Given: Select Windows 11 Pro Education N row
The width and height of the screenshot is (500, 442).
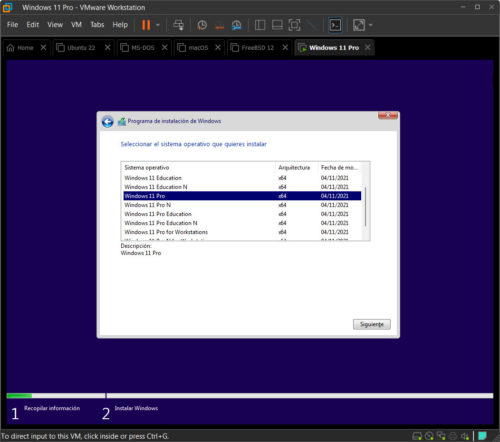Looking at the screenshot, I should [x=242, y=223].
